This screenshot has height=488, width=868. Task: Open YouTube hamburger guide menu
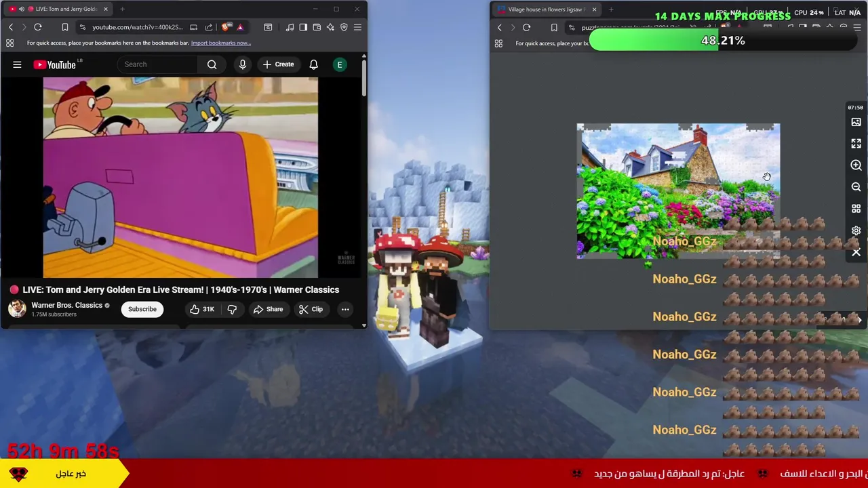click(17, 64)
